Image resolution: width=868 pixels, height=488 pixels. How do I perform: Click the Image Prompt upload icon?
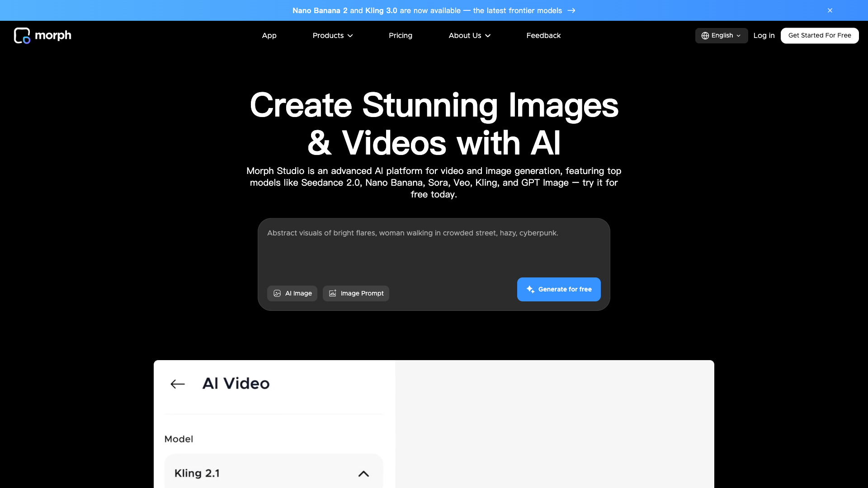(x=333, y=293)
